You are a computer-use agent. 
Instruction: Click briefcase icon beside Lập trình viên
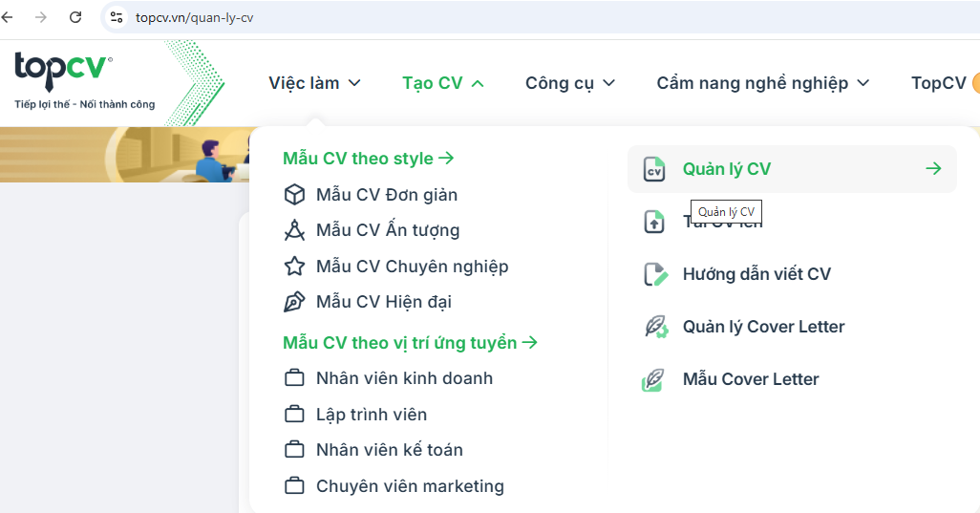pyautogui.click(x=294, y=415)
